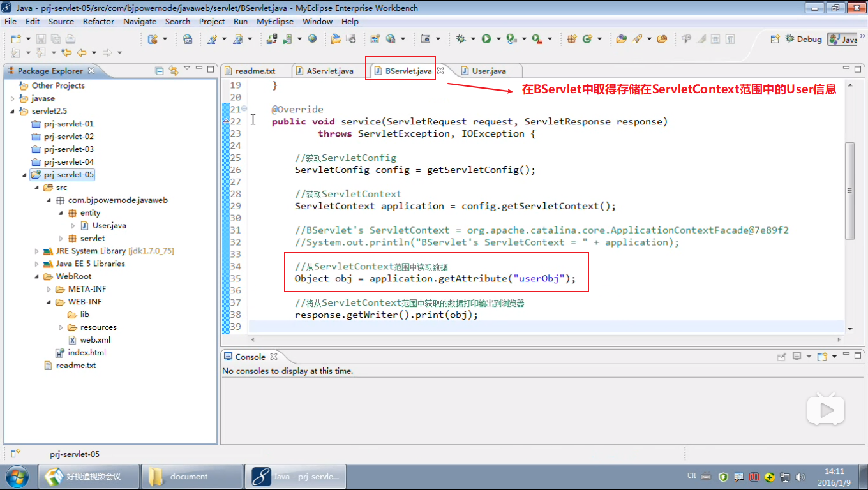Click the New Java Class icon
This screenshot has width=868, height=490.
point(587,39)
